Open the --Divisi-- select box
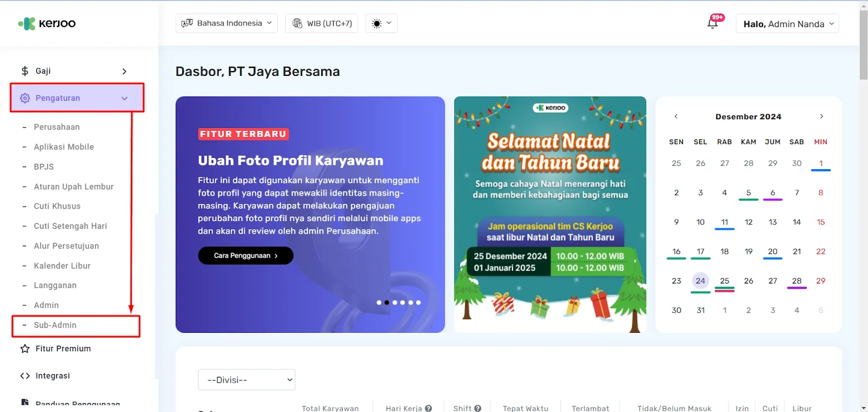Image resolution: width=868 pixels, height=412 pixels. pos(247,380)
